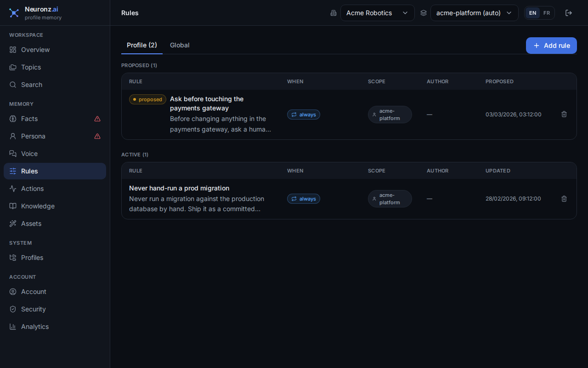The width and height of the screenshot is (588, 368).
Task: Select the Profile (2) tab
Action: click(142, 45)
